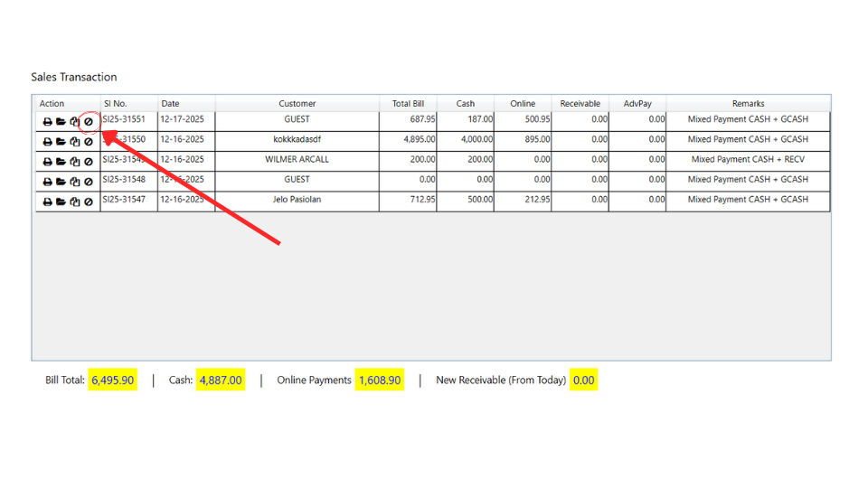The width and height of the screenshot is (868, 488).
Task: Sort by the Customer column header
Action: [x=297, y=104]
